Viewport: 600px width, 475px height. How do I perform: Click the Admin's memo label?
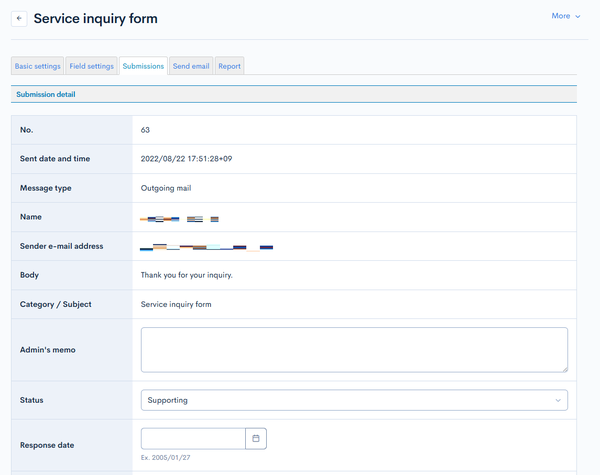pyautogui.click(x=47, y=349)
